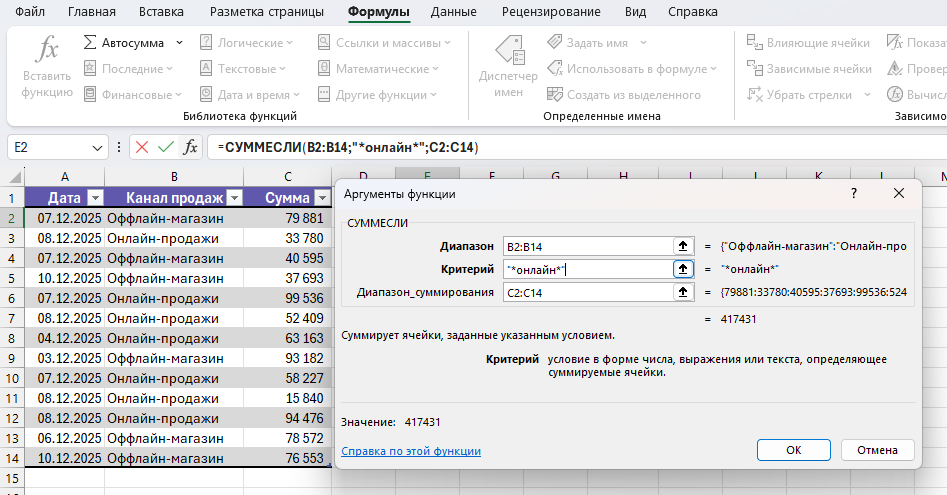Open filter dropdown on Дата column header
Viewport: 947px width, 495px height.
click(x=96, y=198)
